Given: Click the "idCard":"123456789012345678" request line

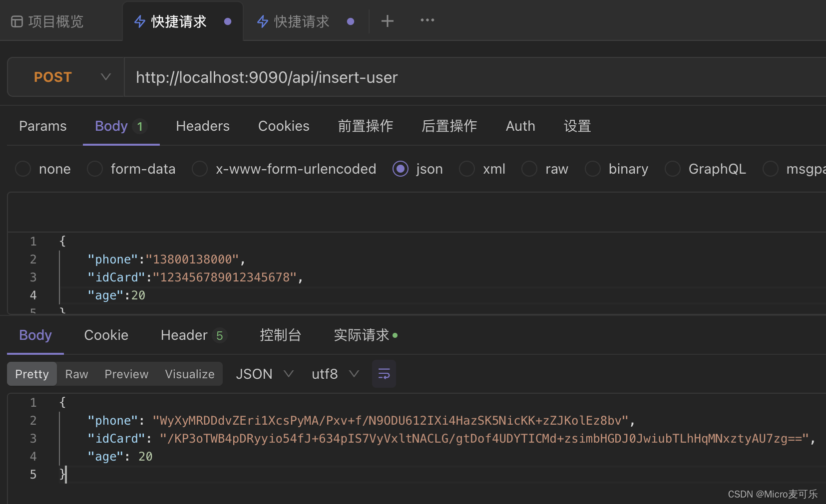Looking at the screenshot, I should coord(195,277).
